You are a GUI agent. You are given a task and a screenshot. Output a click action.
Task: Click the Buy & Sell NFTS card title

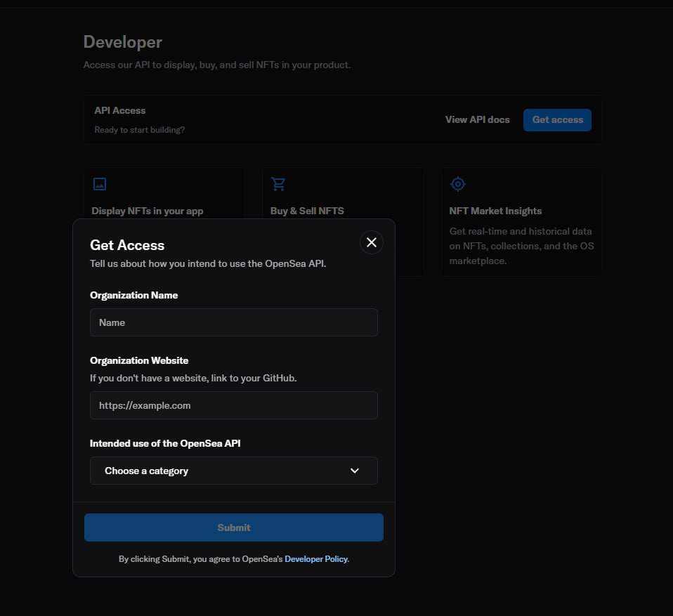[x=307, y=211]
